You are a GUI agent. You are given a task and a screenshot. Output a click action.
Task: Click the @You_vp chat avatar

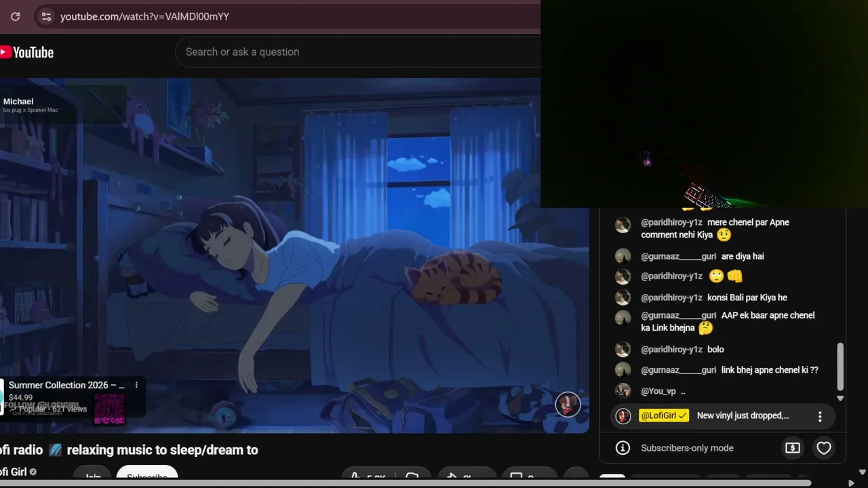point(623,391)
